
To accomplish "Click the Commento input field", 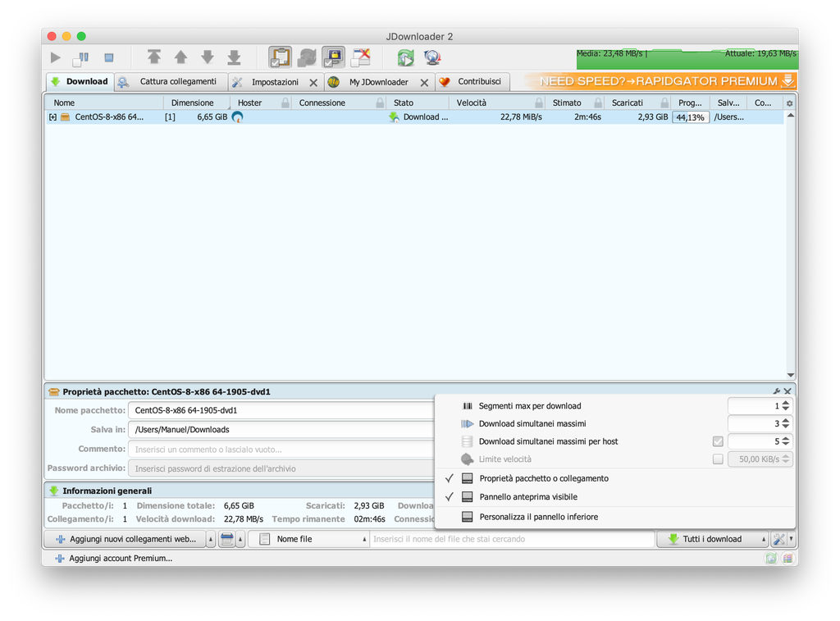I will click(x=281, y=449).
